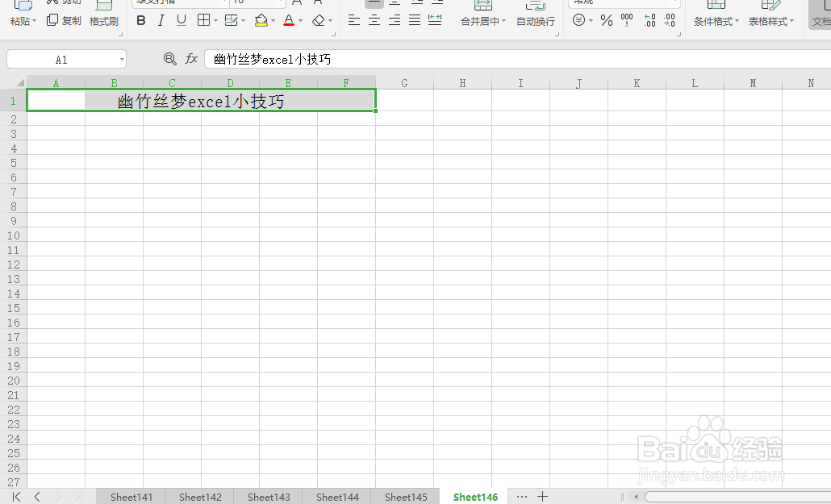Click the active Sheet146 tab
This screenshot has width=831, height=504.
pos(475,497)
